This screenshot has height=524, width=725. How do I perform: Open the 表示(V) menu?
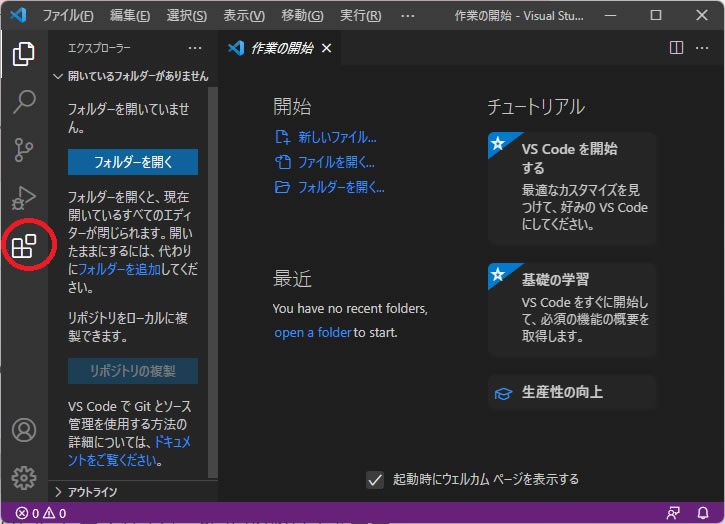coord(244,16)
